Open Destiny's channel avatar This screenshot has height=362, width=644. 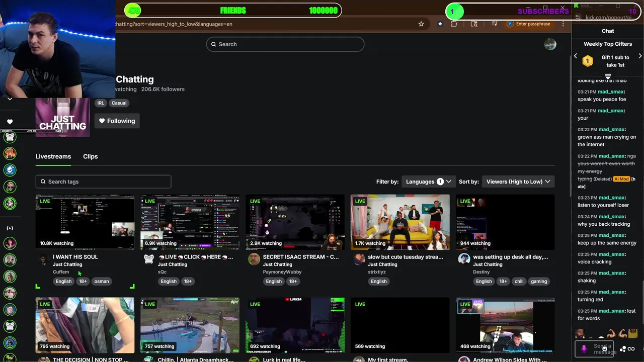[464, 259]
